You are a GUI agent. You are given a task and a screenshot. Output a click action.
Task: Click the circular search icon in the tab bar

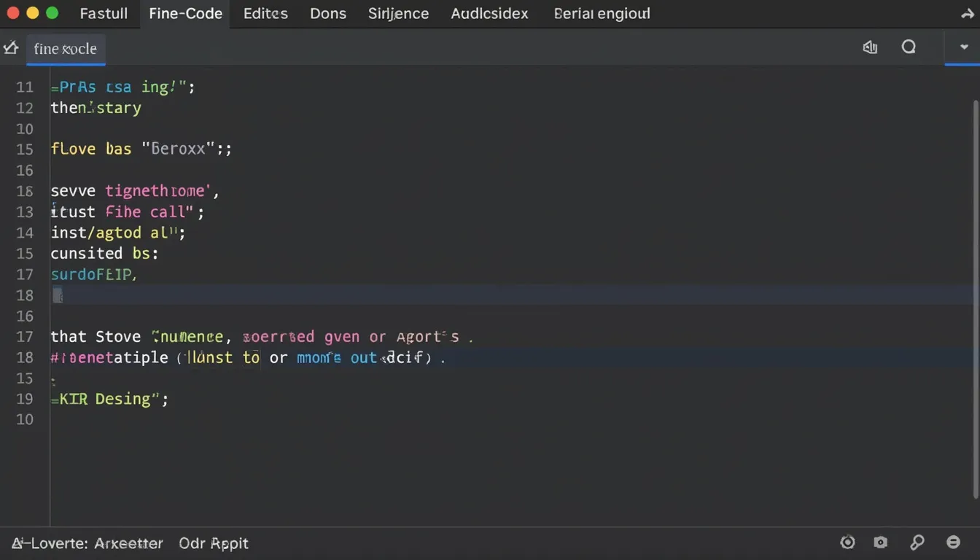[x=909, y=47]
